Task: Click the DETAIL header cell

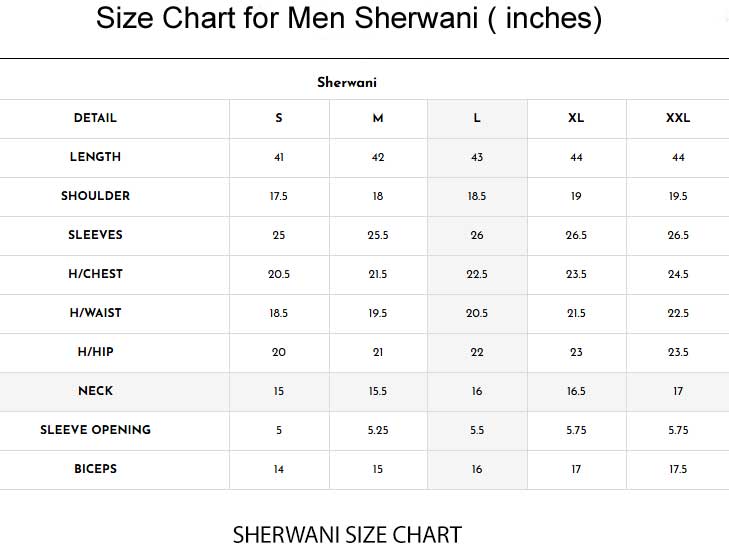Action: point(95,118)
